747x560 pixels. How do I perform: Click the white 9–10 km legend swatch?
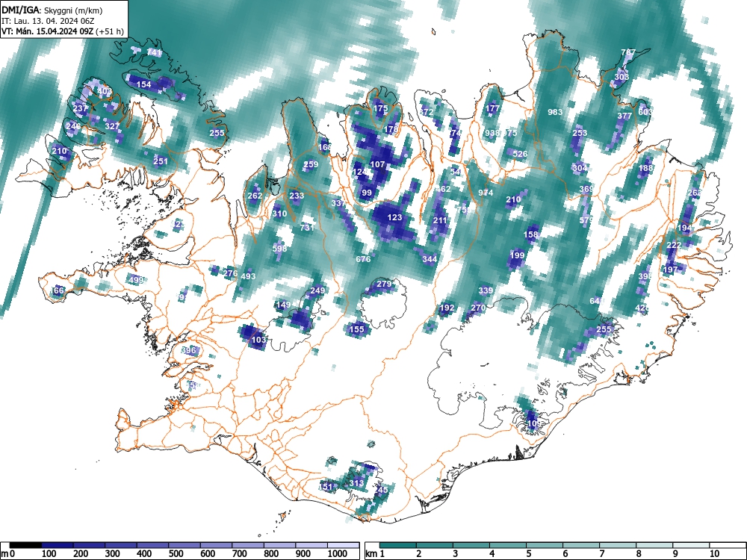pos(691,545)
